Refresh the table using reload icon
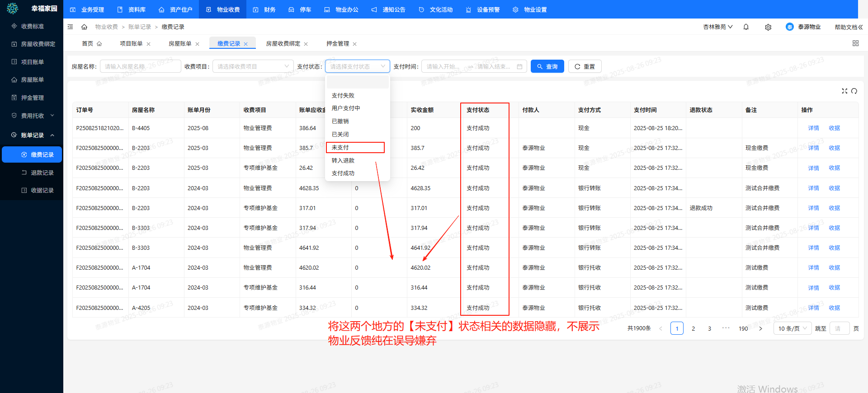The width and height of the screenshot is (868, 393). tap(854, 91)
